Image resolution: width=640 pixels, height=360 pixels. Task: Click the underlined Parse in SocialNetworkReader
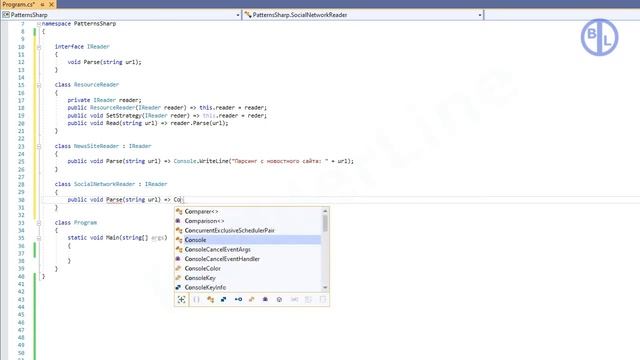click(x=114, y=200)
